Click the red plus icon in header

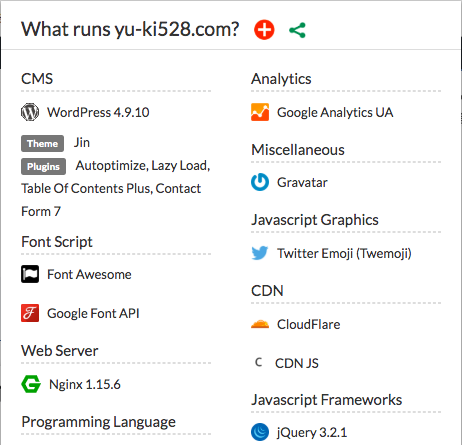pos(264,30)
